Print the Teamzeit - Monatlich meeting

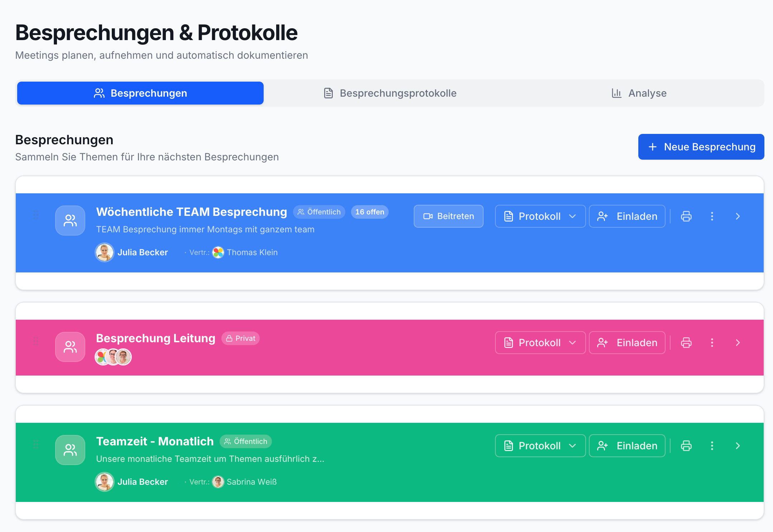point(686,446)
